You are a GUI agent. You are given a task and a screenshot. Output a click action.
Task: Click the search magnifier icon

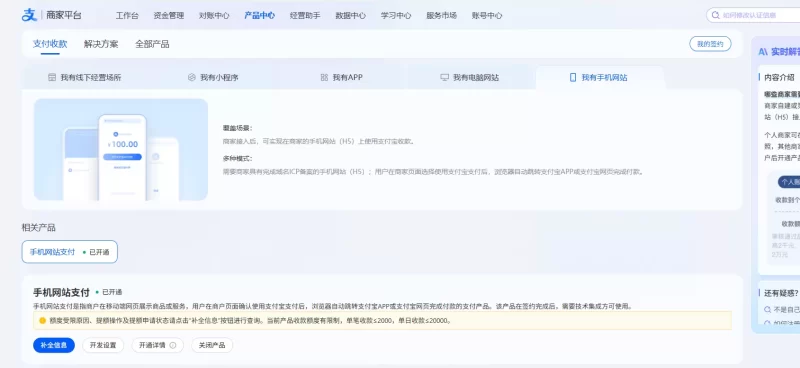tap(716, 15)
